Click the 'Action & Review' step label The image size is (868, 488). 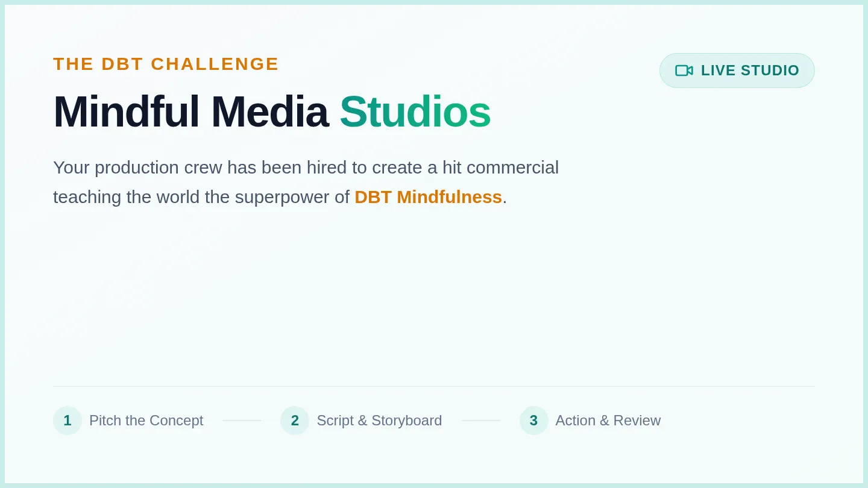pos(608,421)
